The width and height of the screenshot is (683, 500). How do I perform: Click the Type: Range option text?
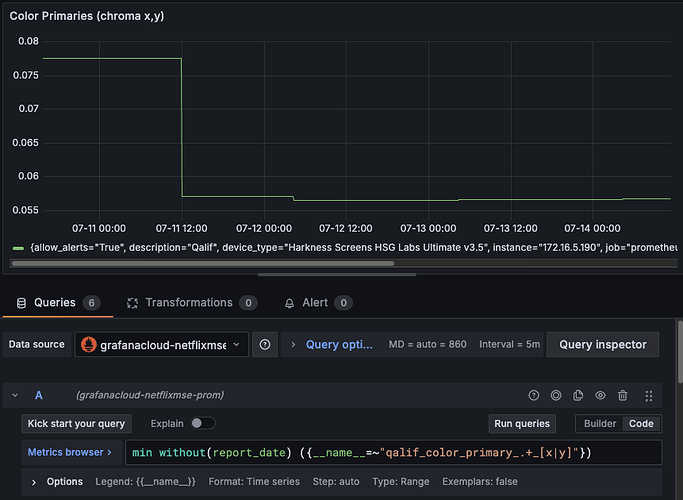(x=401, y=482)
